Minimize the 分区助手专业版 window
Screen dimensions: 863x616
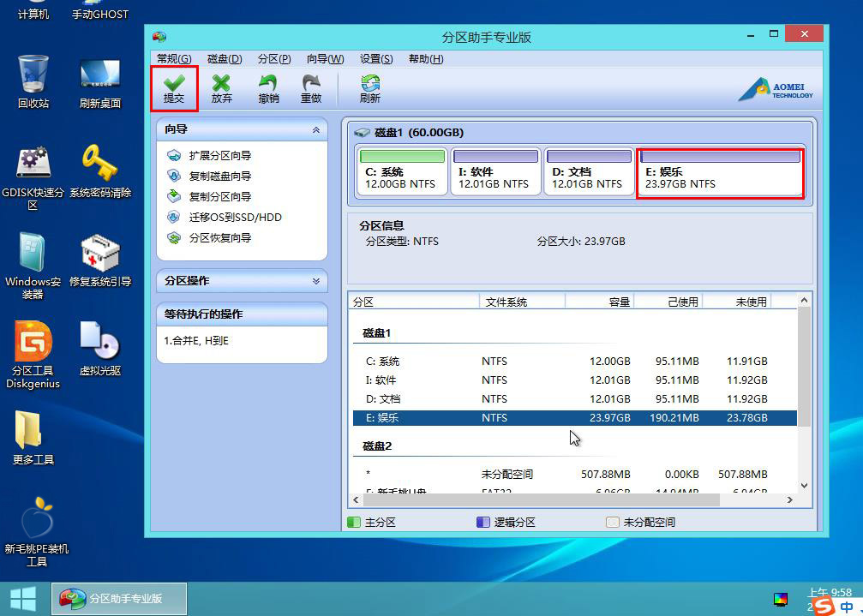click(x=751, y=35)
